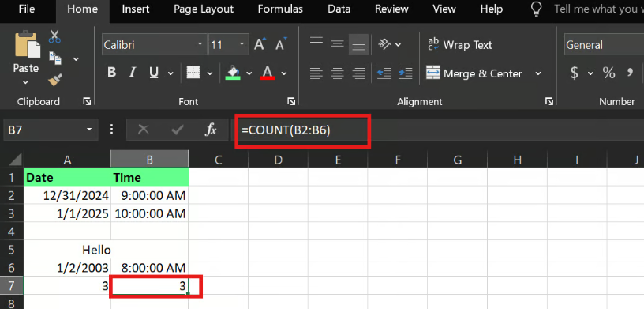The height and width of the screenshot is (309, 644).
Task: Click Accounting Number Format dollar sign
Action: [575, 73]
